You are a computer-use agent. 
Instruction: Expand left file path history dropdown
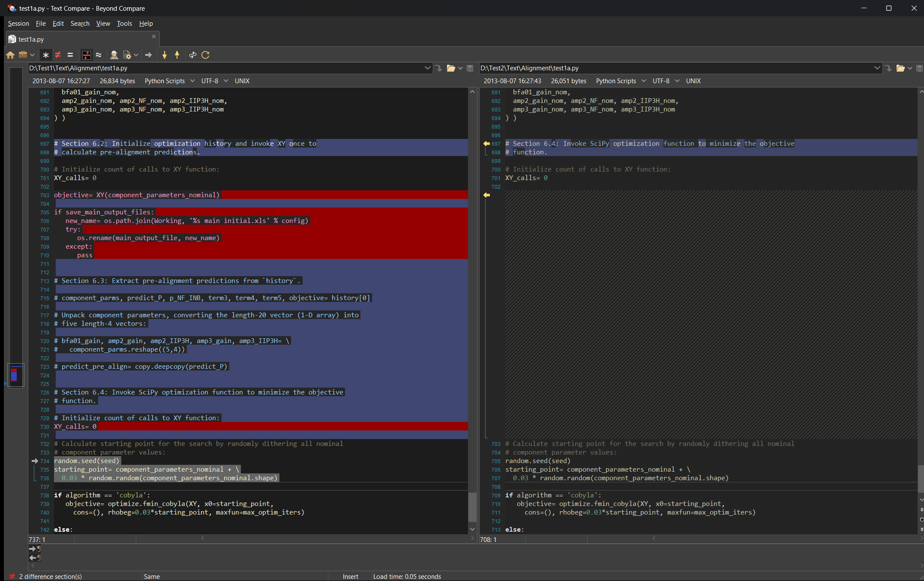pos(427,68)
